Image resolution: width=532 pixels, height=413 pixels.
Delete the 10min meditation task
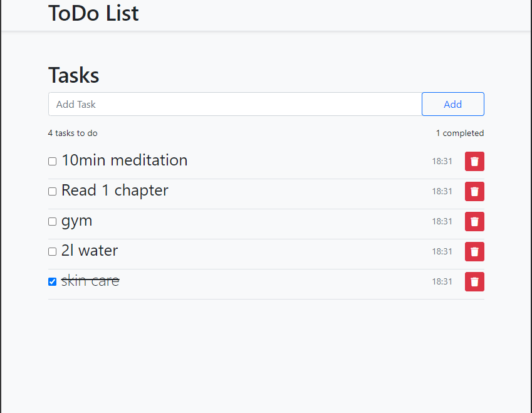(474, 161)
